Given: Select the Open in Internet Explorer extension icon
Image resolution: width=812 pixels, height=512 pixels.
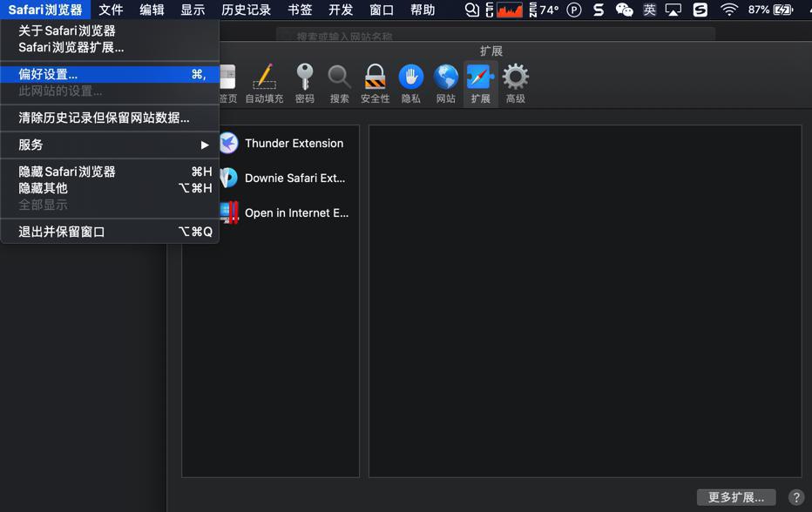Looking at the screenshot, I should pyautogui.click(x=228, y=212).
